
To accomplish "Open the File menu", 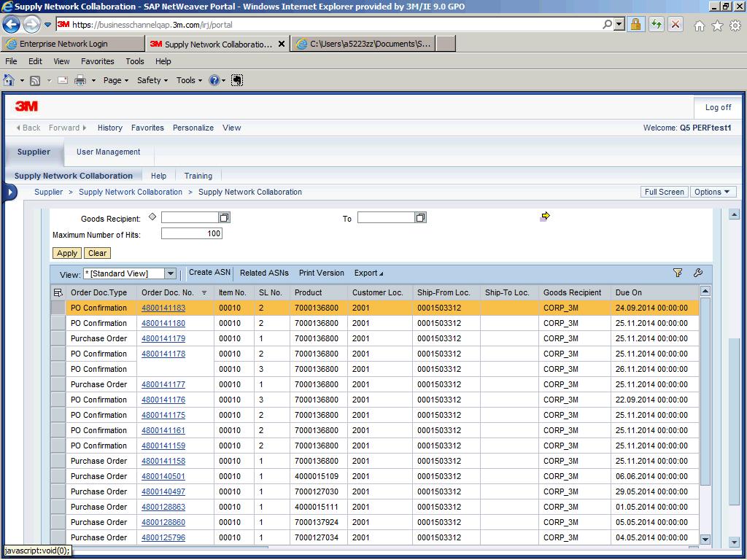I will pos(11,61).
